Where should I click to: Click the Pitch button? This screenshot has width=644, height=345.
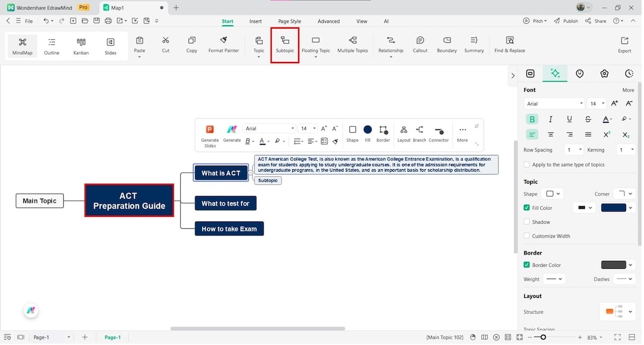point(535,21)
